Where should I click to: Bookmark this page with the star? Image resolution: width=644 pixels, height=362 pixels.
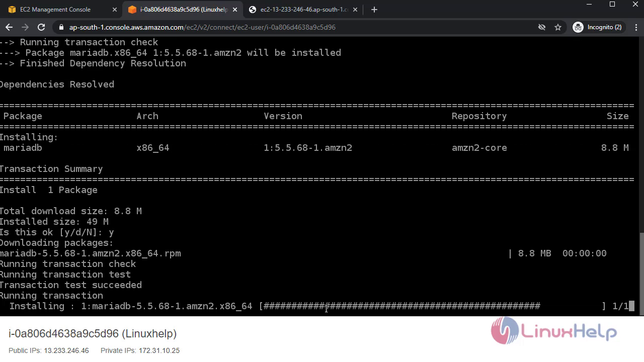pos(558,27)
